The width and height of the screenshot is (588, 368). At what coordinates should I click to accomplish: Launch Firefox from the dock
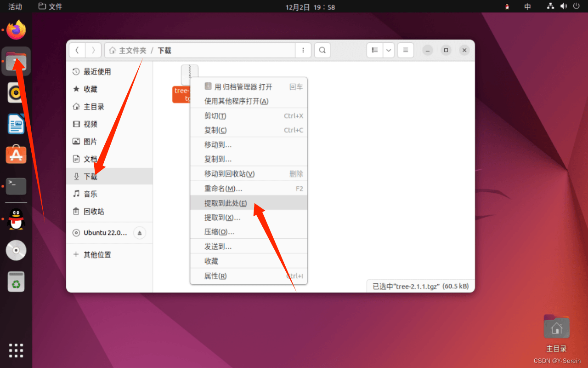[16, 29]
